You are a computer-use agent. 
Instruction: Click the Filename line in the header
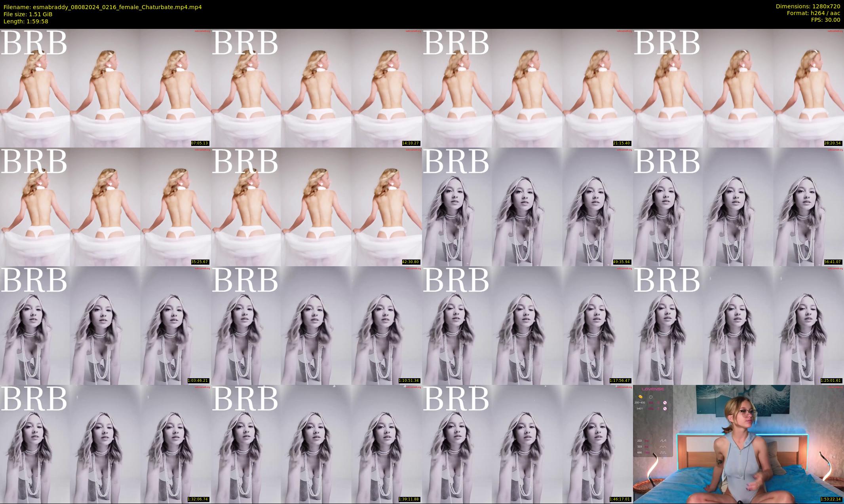(103, 7)
